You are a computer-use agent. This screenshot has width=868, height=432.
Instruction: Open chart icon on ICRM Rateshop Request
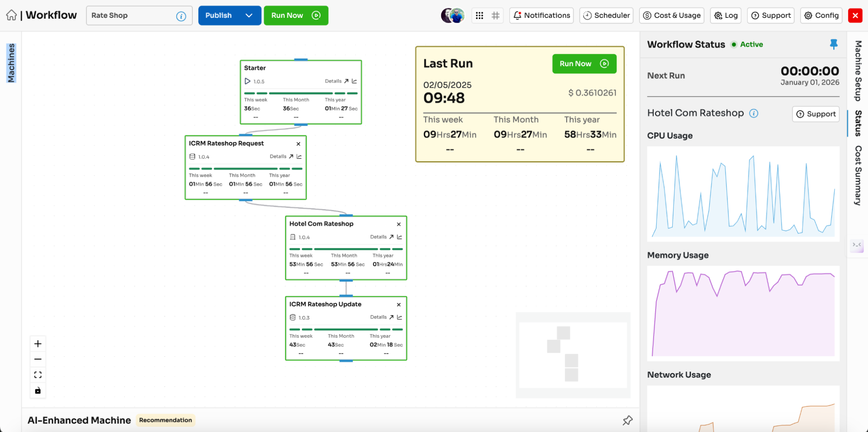tap(299, 156)
